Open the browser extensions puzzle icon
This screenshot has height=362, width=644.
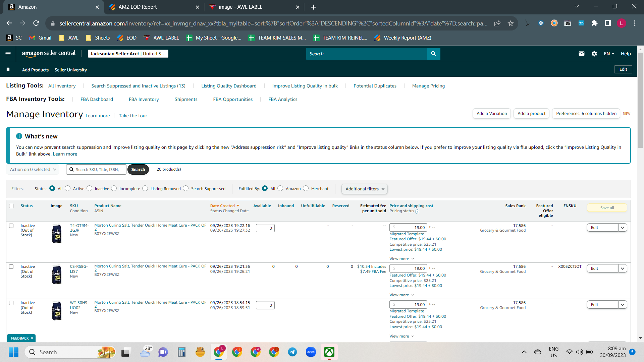click(x=594, y=23)
